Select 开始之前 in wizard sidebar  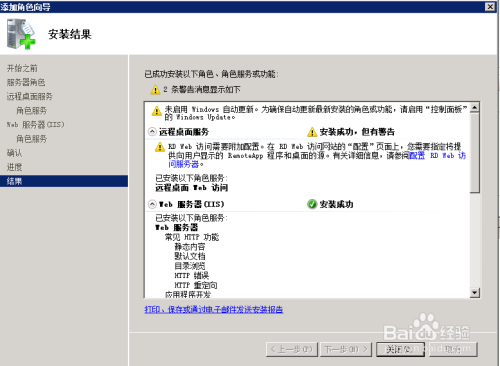22,68
